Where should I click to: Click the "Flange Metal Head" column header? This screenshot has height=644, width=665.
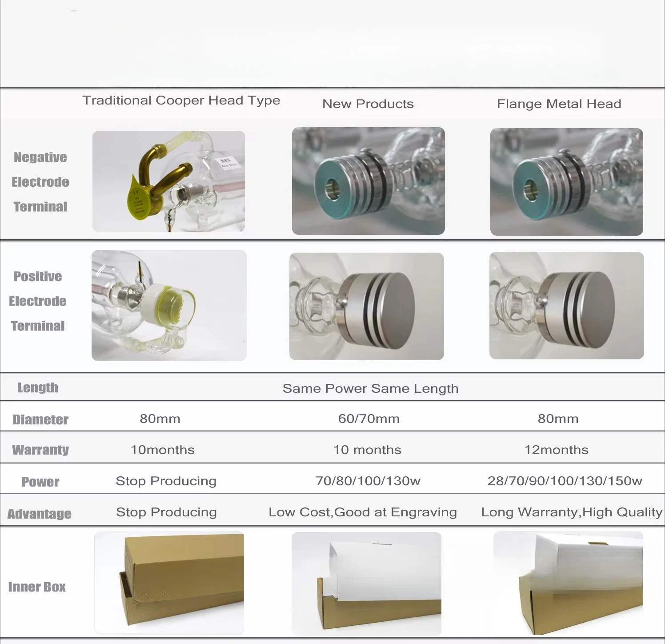[559, 104]
